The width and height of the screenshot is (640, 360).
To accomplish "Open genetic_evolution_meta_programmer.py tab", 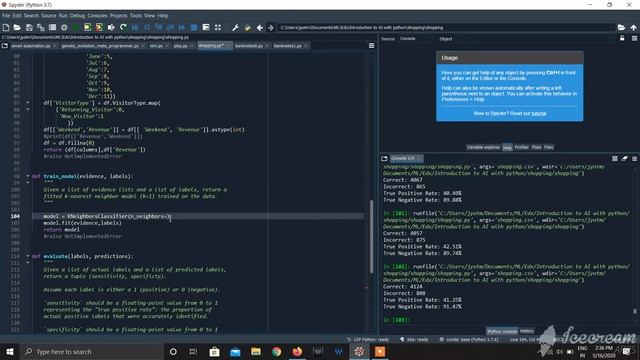I will pos(100,46).
